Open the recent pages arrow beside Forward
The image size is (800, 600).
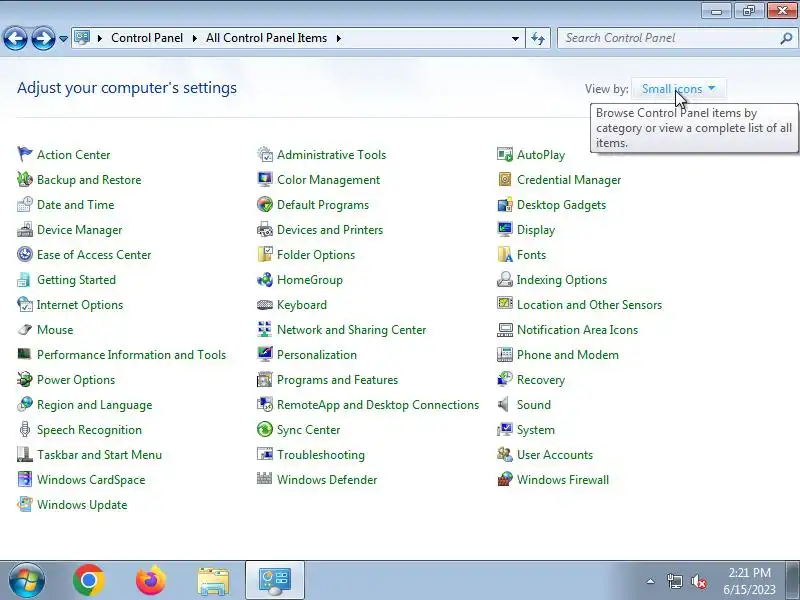[63, 39]
